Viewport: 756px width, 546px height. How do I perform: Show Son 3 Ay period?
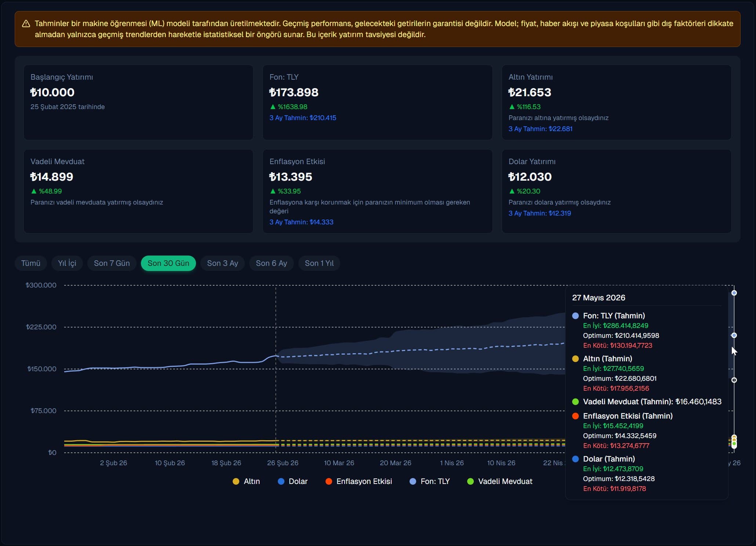point(222,263)
